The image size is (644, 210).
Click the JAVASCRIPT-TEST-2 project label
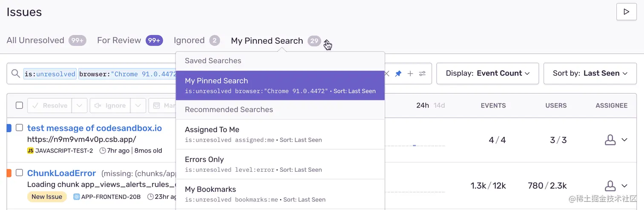[64, 150]
